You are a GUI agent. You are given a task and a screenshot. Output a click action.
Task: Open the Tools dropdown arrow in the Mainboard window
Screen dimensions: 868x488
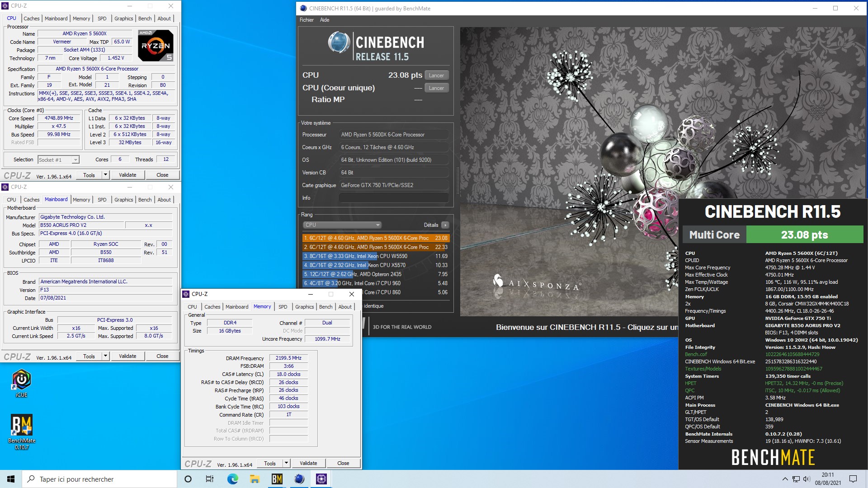105,356
